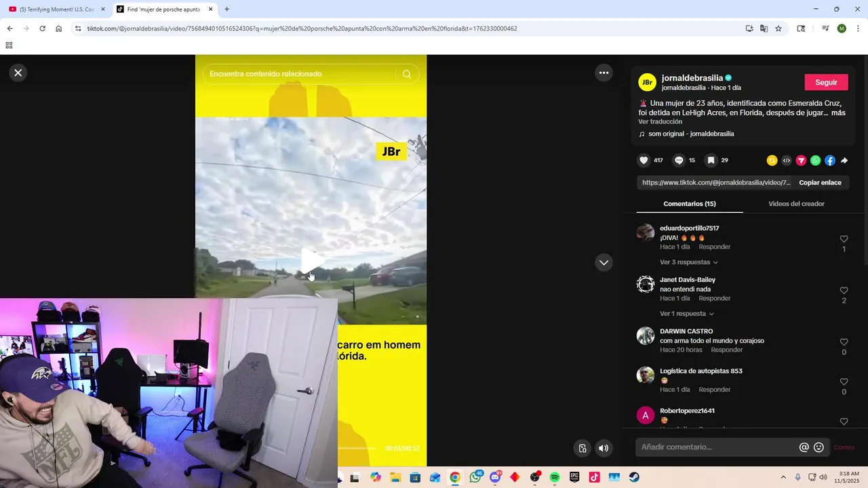The height and width of the screenshot is (488, 868).
Task: Reply to DARWIN CASTRO with Responder
Action: tap(726, 350)
